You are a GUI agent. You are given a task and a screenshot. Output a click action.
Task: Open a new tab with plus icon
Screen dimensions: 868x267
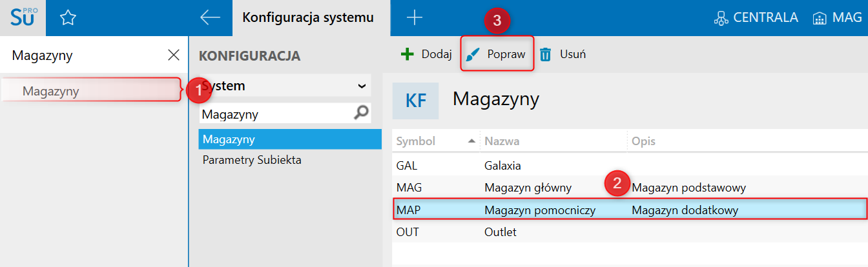pyautogui.click(x=414, y=18)
